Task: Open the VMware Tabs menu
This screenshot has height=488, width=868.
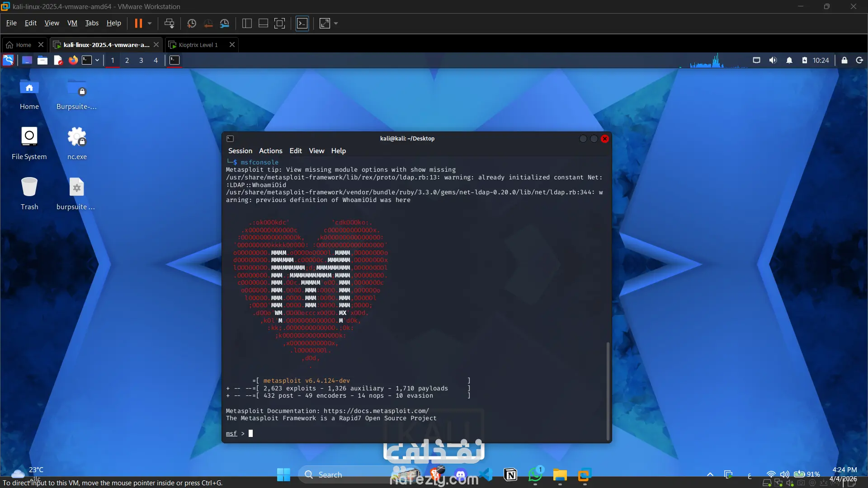Action: pyautogui.click(x=92, y=23)
